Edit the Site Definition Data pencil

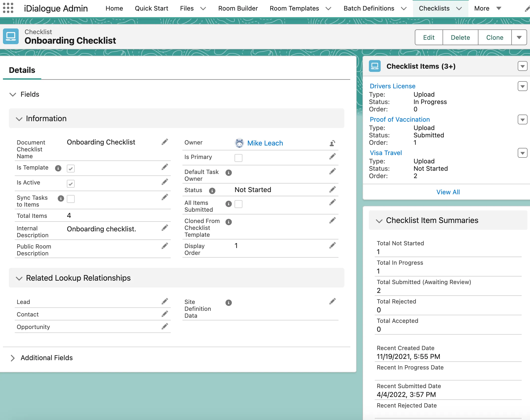point(332,301)
